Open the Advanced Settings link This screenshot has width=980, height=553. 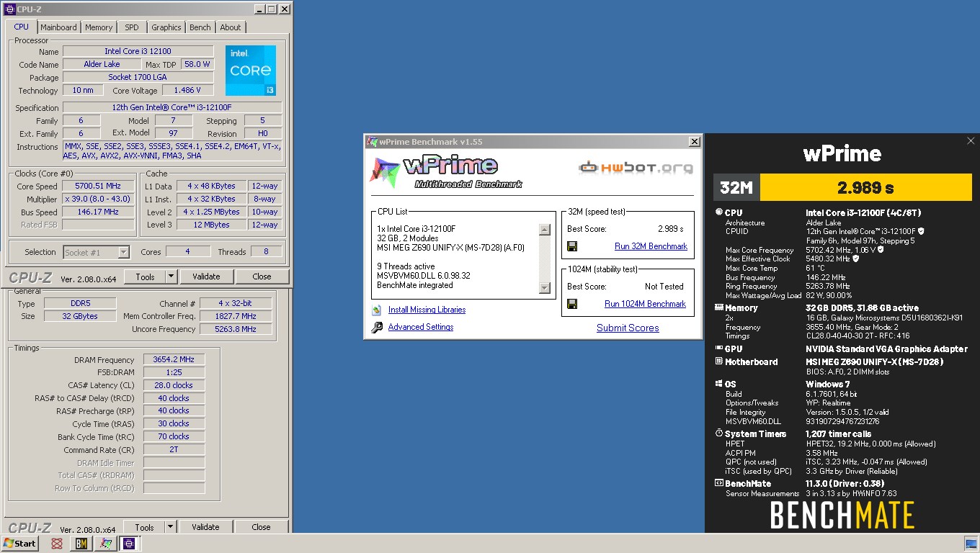coord(421,327)
